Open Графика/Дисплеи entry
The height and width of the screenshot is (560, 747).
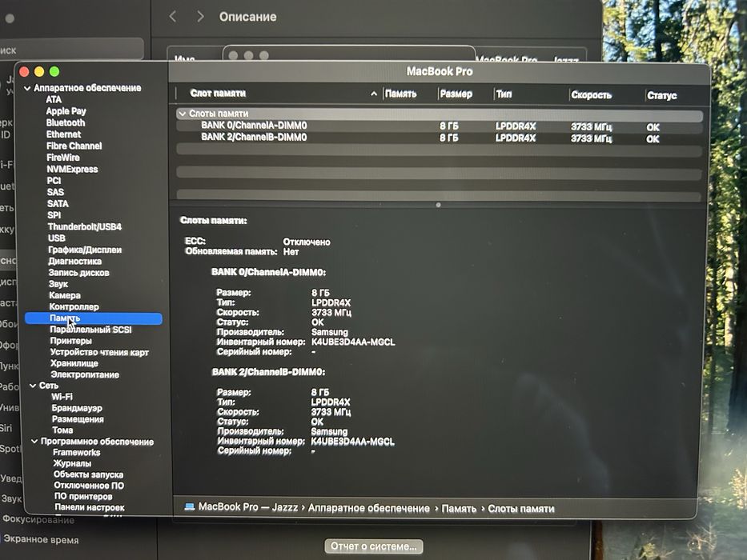coord(85,250)
